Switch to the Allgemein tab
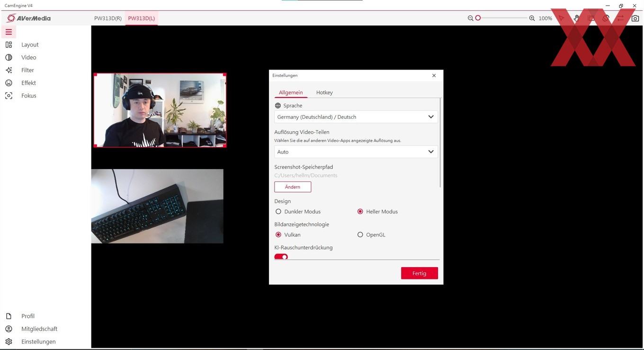The width and height of the screenshot is (644, 350). pyautogui.click(x=291, y=92)
